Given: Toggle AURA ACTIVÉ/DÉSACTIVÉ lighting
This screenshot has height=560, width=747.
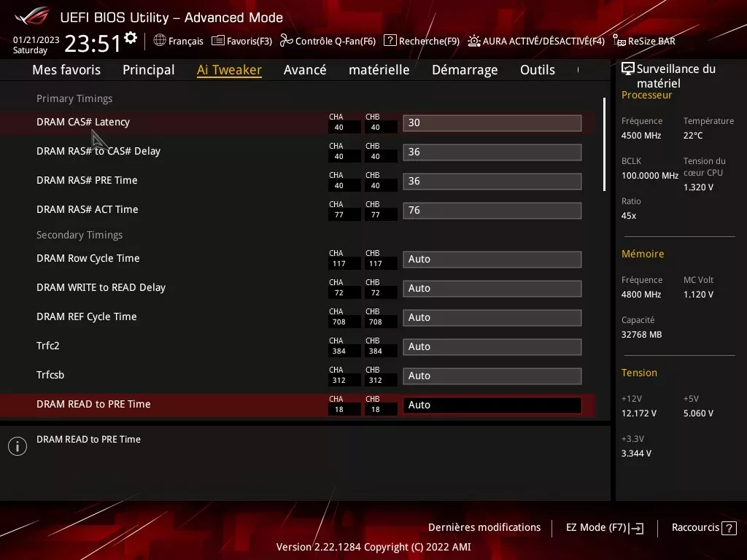Looking at the screenshot, I should pos(475,41).
